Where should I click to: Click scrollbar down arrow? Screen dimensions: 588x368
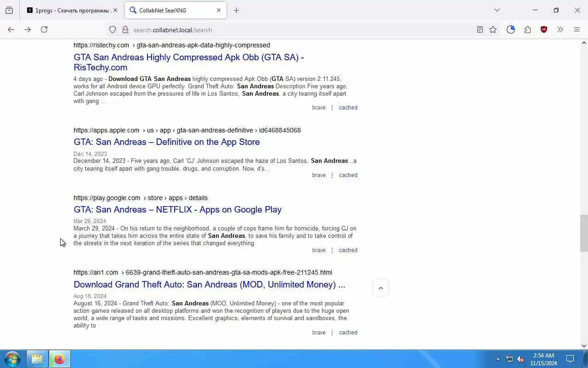pyautogui.click(x=584, y=346)
